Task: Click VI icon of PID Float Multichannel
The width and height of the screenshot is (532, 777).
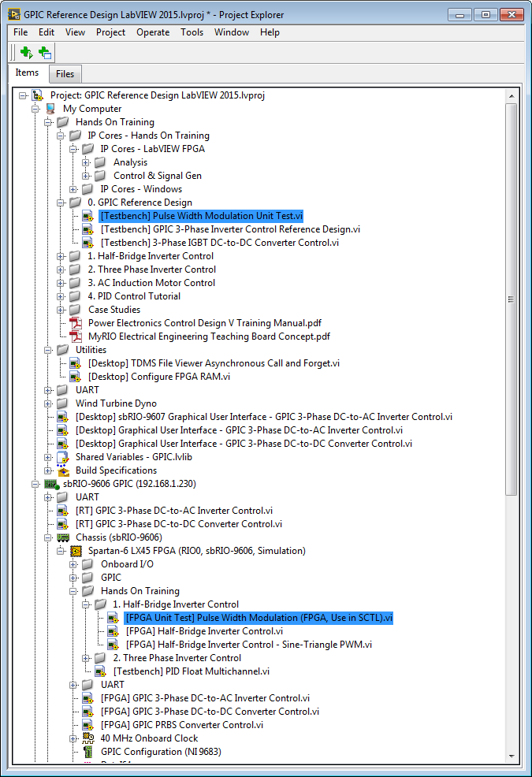Action: pos(101,671)
